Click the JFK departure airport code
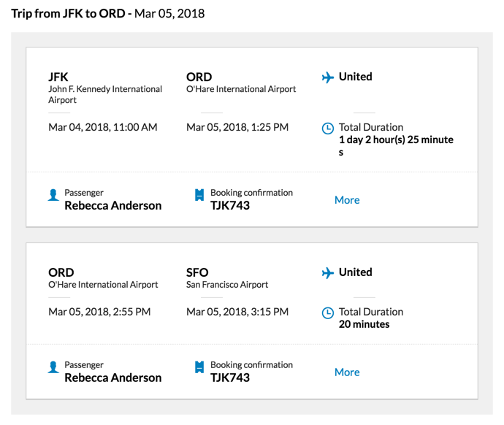The image size is (504, 425). pos(58,77)
